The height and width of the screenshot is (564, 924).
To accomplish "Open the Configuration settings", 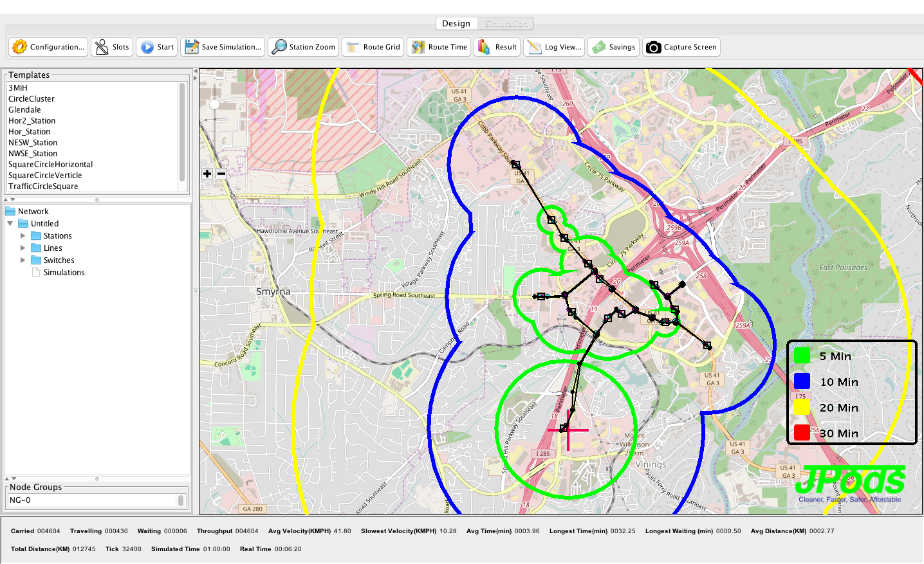I will pos(48,47).
